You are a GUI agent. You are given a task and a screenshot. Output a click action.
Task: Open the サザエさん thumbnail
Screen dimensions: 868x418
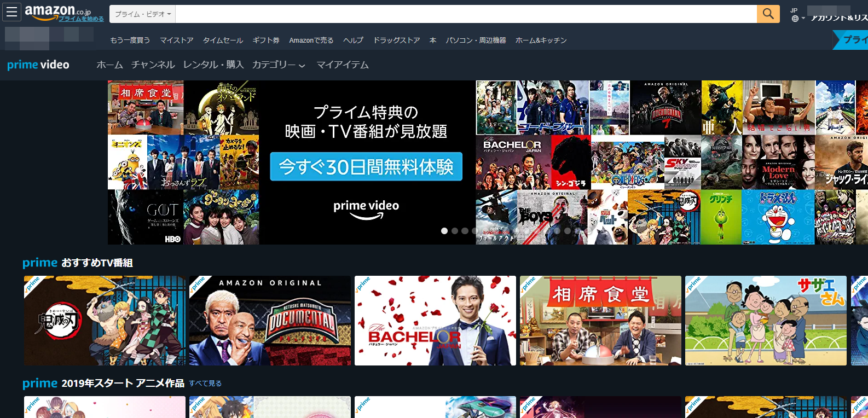click(766, 320)
